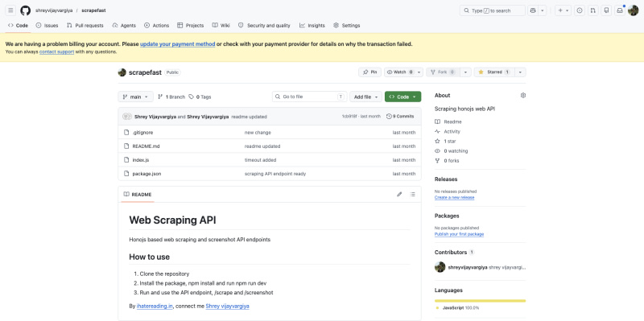Open the hamburger navigation menu
The height and width of the screenshot is (321, 644).
click(x=10, y=10)
